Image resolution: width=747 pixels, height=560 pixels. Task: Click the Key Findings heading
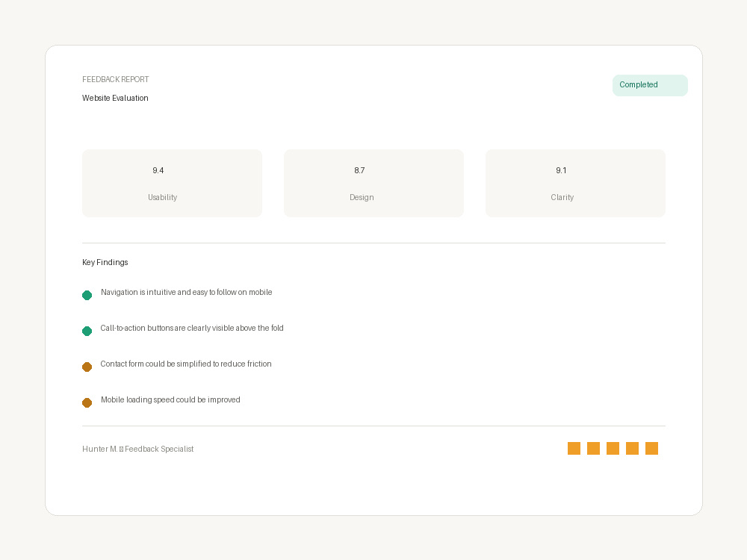point(105,262)
